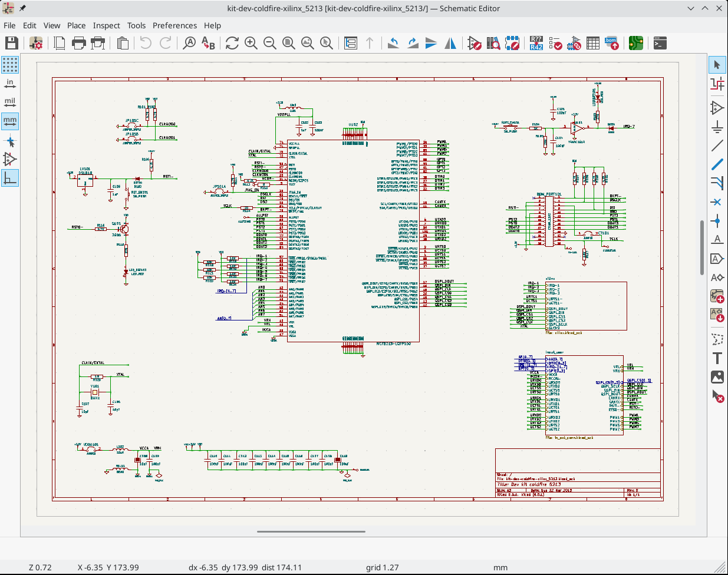Open the PCB Editor
728x575 pixels.
635,42
